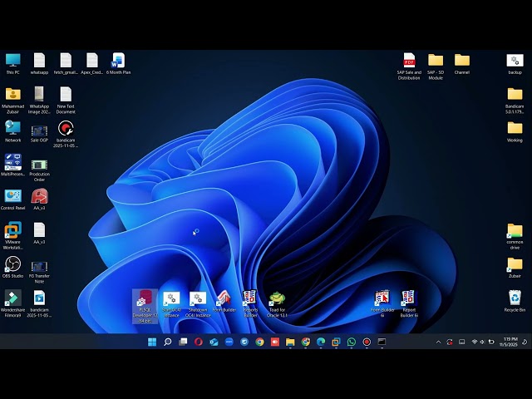
Task: Select the Report Builder 6i shortcut
Action: pyautogui.click(x=409, y=304)
